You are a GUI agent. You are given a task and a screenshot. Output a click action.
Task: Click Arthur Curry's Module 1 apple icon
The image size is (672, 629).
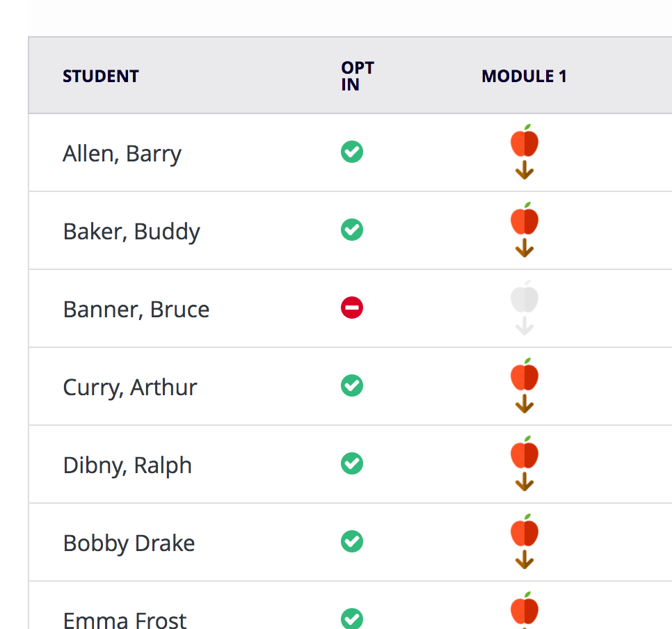[x=525, y=376]
